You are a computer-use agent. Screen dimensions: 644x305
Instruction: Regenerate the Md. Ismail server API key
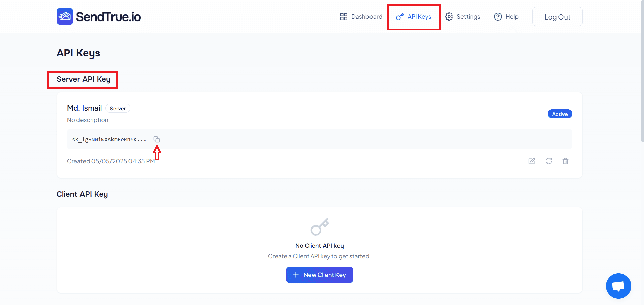549,161
